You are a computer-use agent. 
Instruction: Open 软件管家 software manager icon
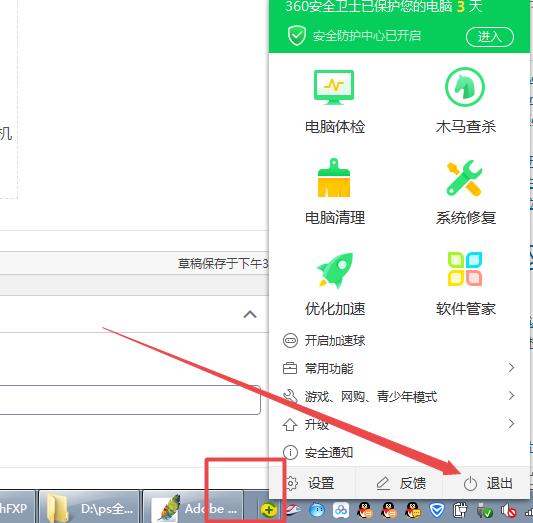(x=465, y=269)
